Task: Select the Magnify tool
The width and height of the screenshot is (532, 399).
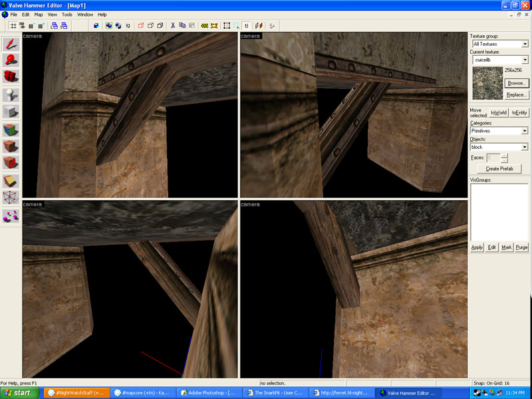Action: pyautogui.click(x=11, y=61)
